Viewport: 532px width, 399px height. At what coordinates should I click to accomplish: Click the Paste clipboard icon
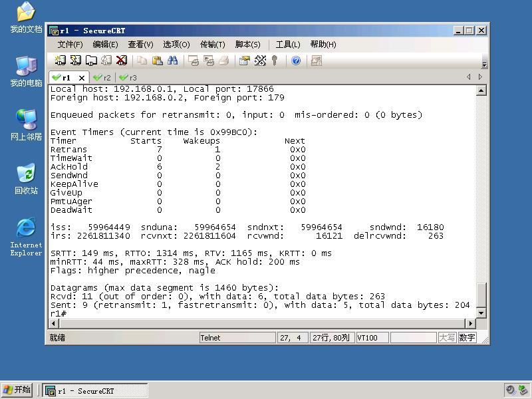click(157, 61)
